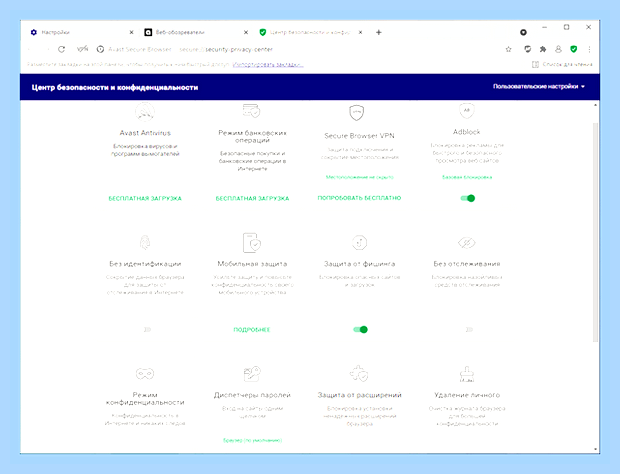Close the Настройки tab
The width and height of the screenshot is (620, 474).
[131, 32]
